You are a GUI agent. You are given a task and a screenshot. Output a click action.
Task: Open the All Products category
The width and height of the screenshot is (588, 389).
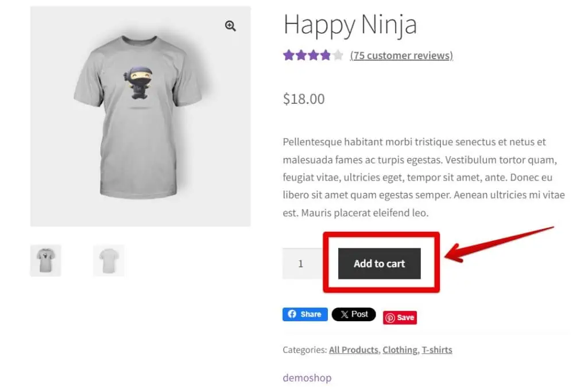[x=353, y=349]
